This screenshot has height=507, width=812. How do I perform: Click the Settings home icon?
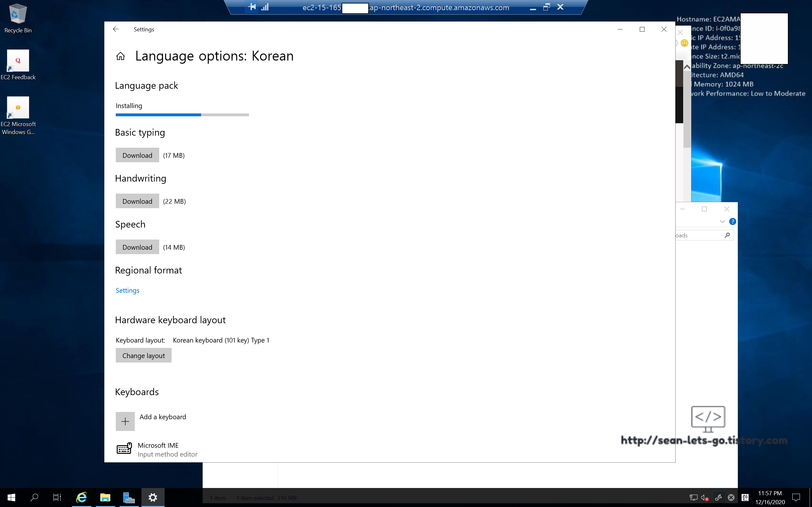click(x=121, y=56)
